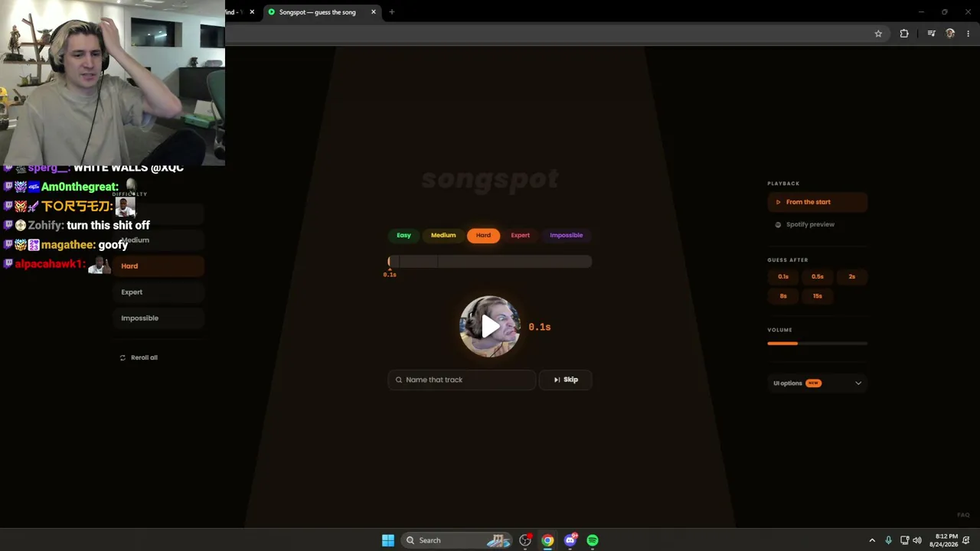
Task: Click the Reroll all button
Action: (x=139, y=357)
